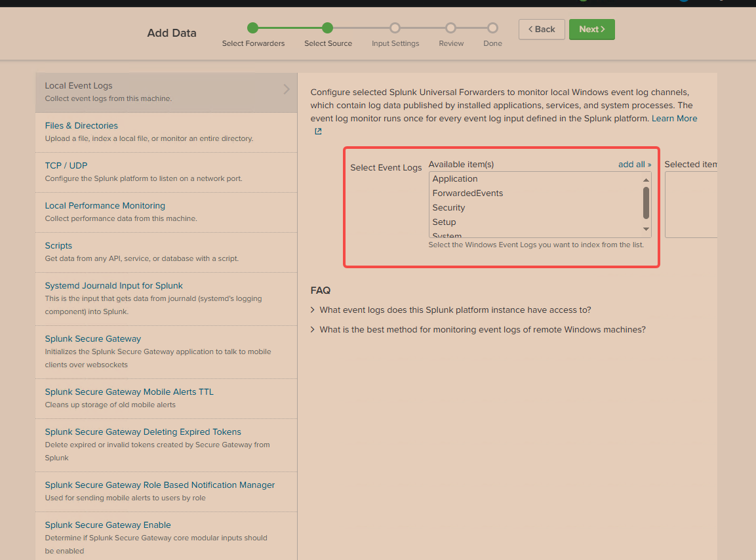Click the chevron on Local Event Logs
Image resolution: width=756 pixels, height=560 pixels.
tap(287, 89)
